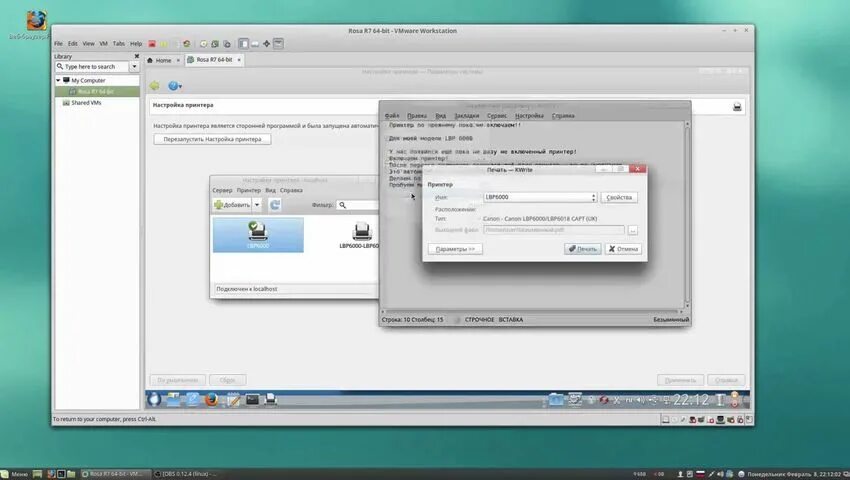Open the File menu in VMware
This screenshot has width=850, height=480.
(x=58, y=43)
